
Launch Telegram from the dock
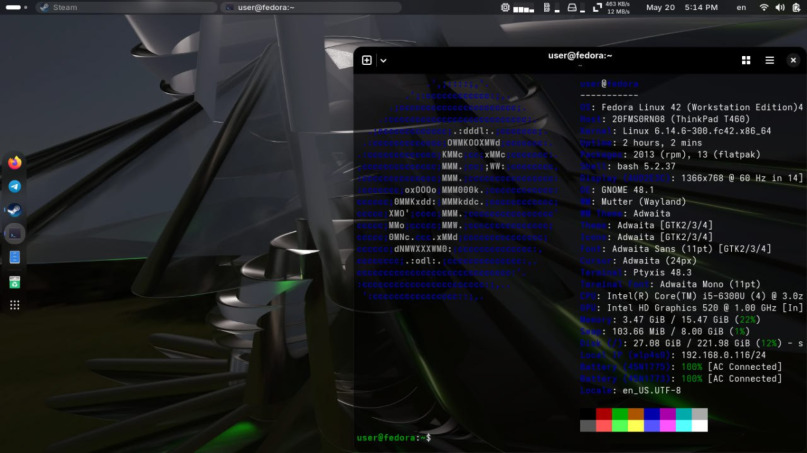tap(14, 186)
